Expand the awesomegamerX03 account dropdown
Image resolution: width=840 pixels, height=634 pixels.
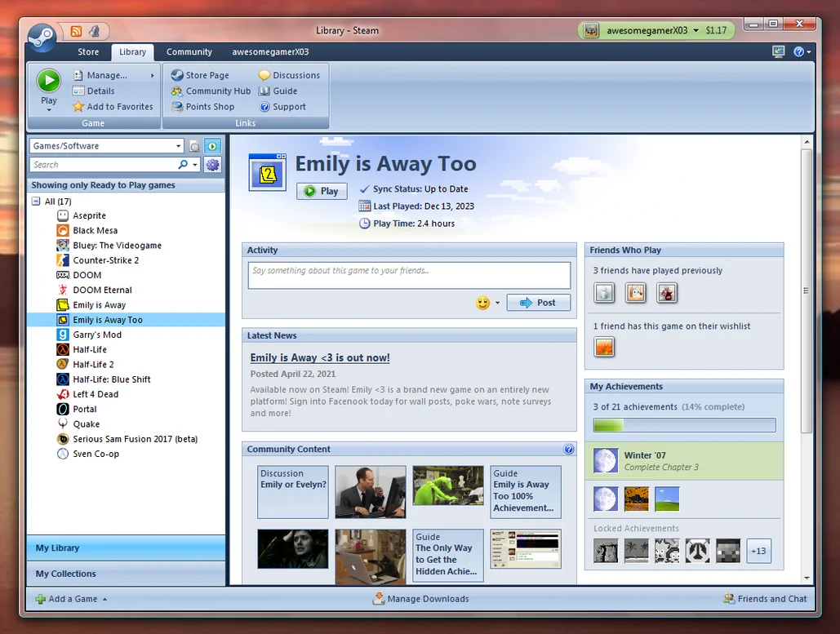[696, 31]
